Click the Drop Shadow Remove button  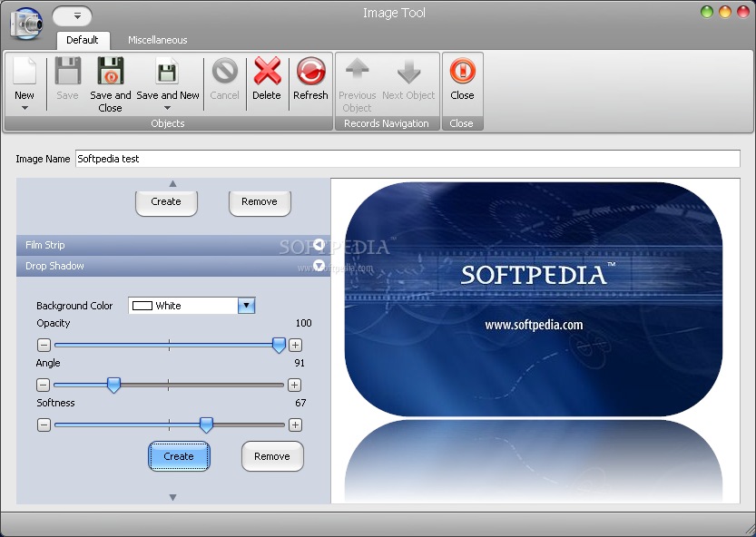(x=272, y=456)
